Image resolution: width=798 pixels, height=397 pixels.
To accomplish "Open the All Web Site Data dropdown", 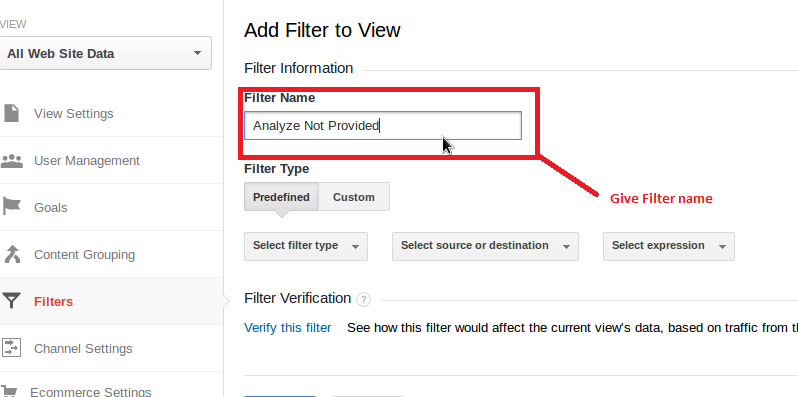I will 105,53.
